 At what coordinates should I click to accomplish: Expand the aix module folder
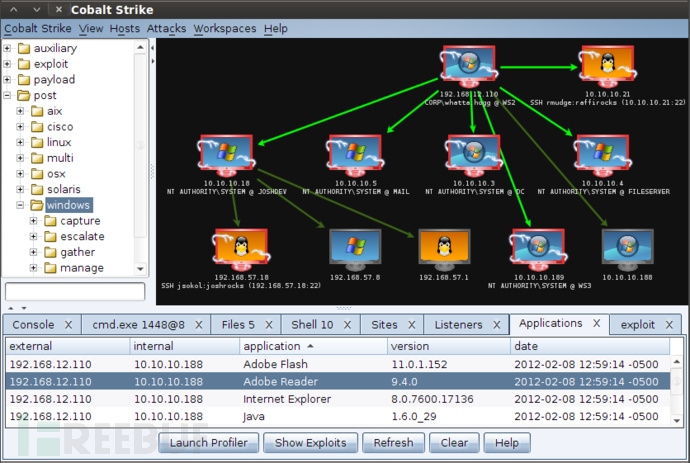(20, 111)
